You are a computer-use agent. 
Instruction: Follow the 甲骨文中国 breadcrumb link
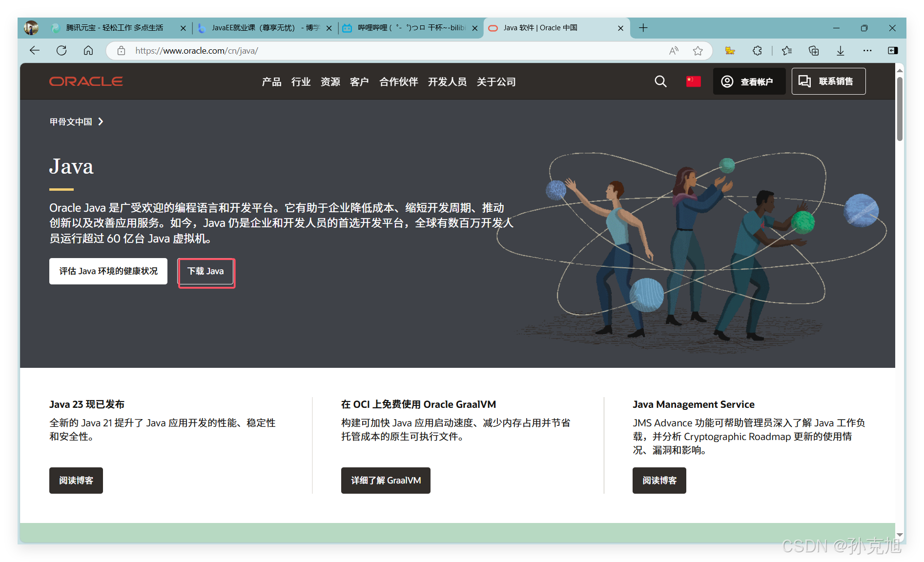(x=71, y=121)
